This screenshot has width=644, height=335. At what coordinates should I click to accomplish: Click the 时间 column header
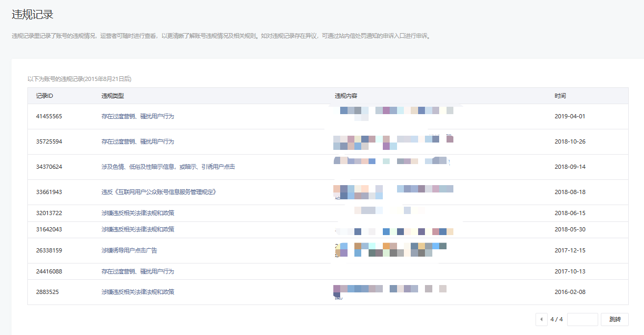coord(560,96)
